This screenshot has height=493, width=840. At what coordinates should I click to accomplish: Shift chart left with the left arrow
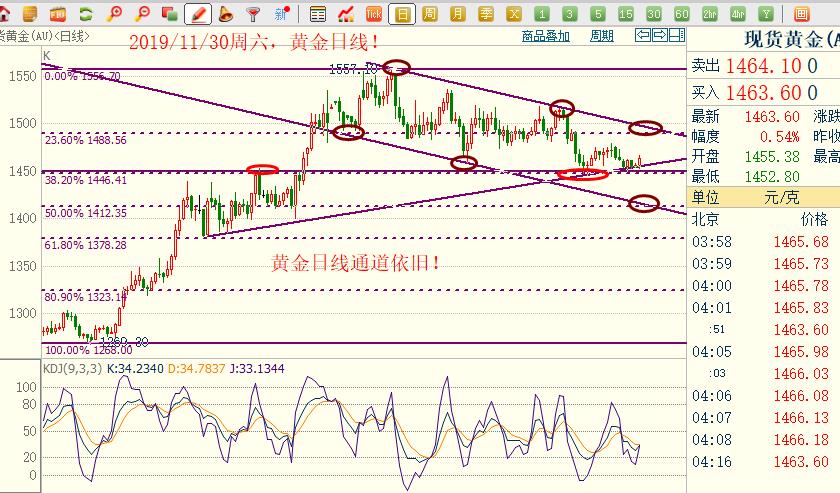pos(642,35)
